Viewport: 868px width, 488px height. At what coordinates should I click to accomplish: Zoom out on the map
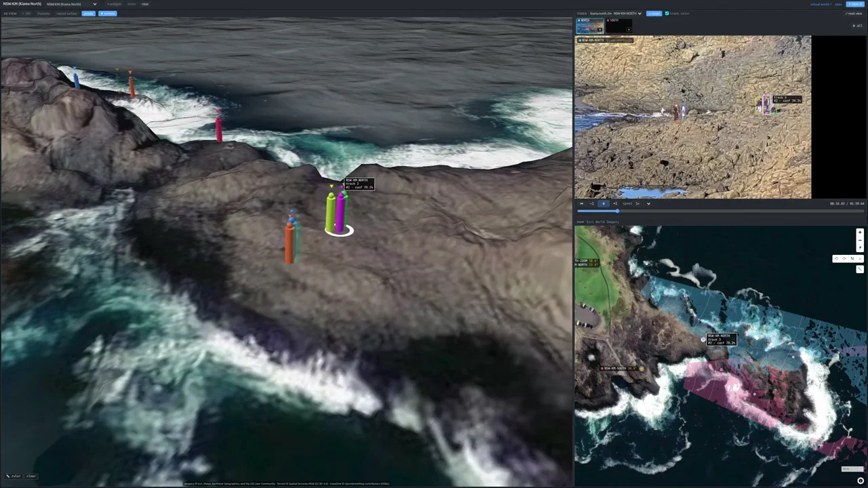click(x=860, y=240)
